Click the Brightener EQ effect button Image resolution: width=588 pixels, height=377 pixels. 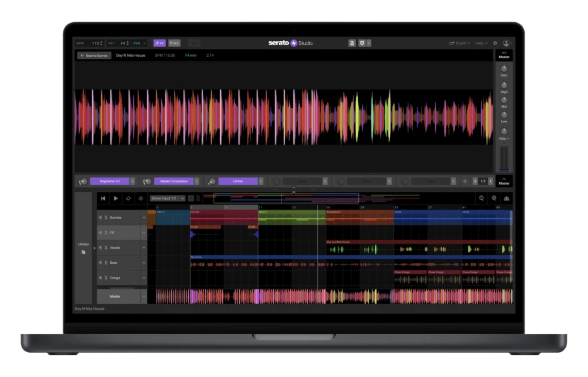pyautogui.click(x=110, y=181)
